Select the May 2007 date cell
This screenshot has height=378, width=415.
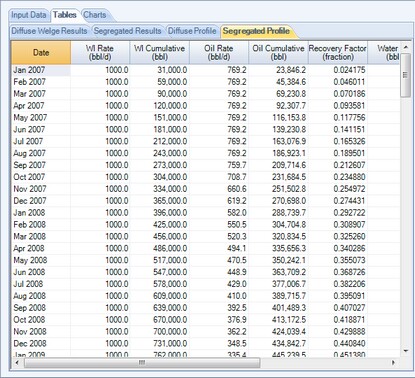41,118
